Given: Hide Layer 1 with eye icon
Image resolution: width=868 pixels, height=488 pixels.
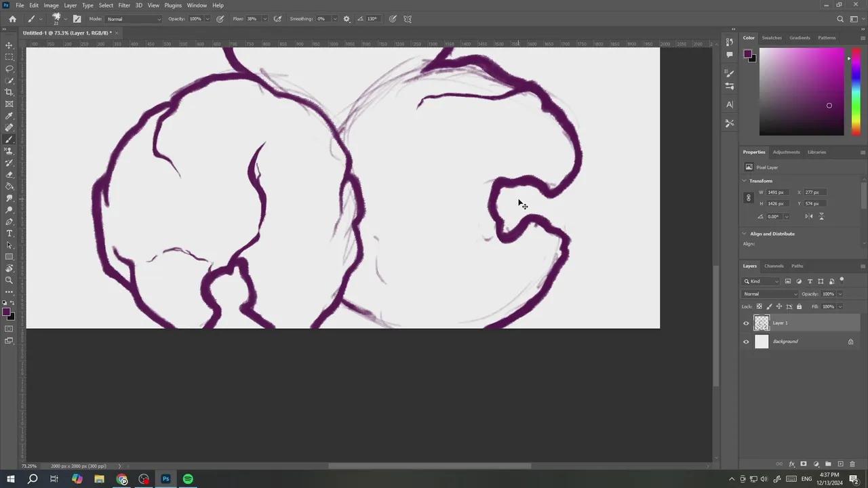Looking at the screenshot, I should click(x=746, y=323).
